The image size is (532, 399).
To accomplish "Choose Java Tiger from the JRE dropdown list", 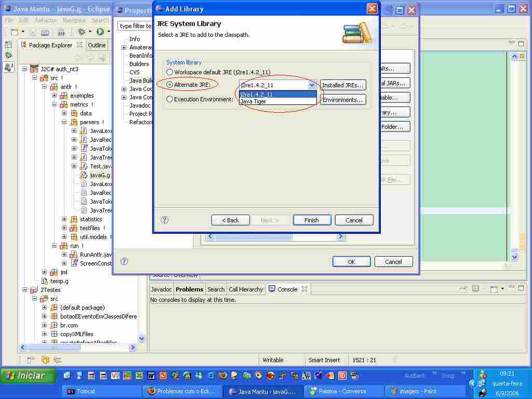I will pos(253,101).
